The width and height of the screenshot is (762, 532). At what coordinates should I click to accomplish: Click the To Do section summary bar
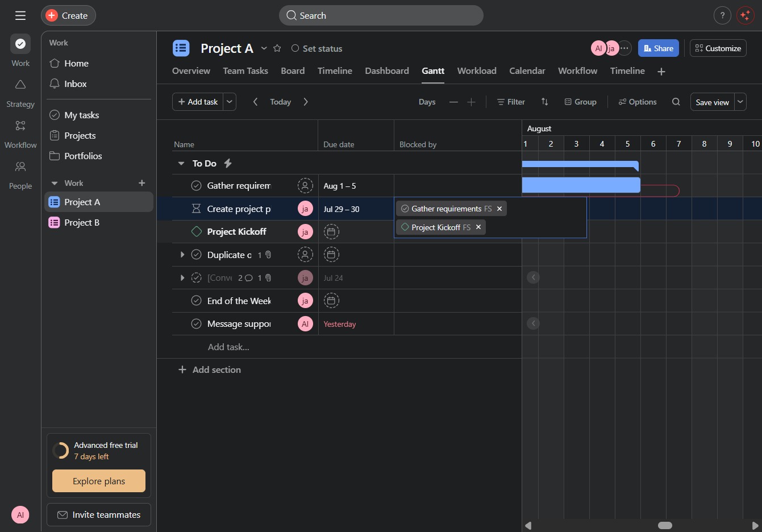(580, 165)
